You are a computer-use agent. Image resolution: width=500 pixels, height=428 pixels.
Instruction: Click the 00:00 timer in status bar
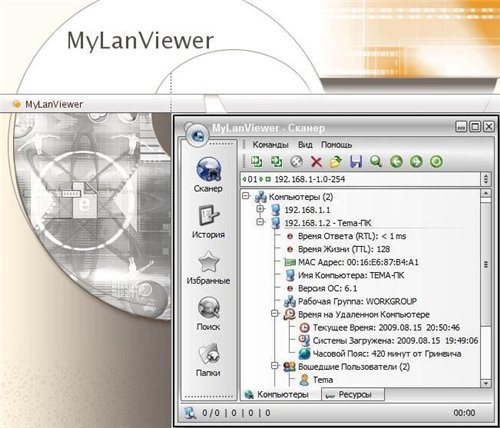tap(464, 413)
